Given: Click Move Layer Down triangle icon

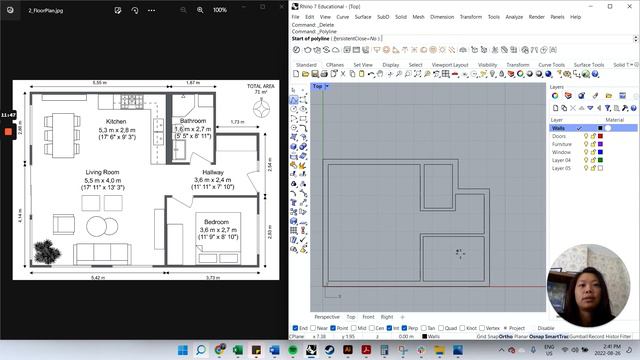Looking at the screenshot, I should (590, 108).
